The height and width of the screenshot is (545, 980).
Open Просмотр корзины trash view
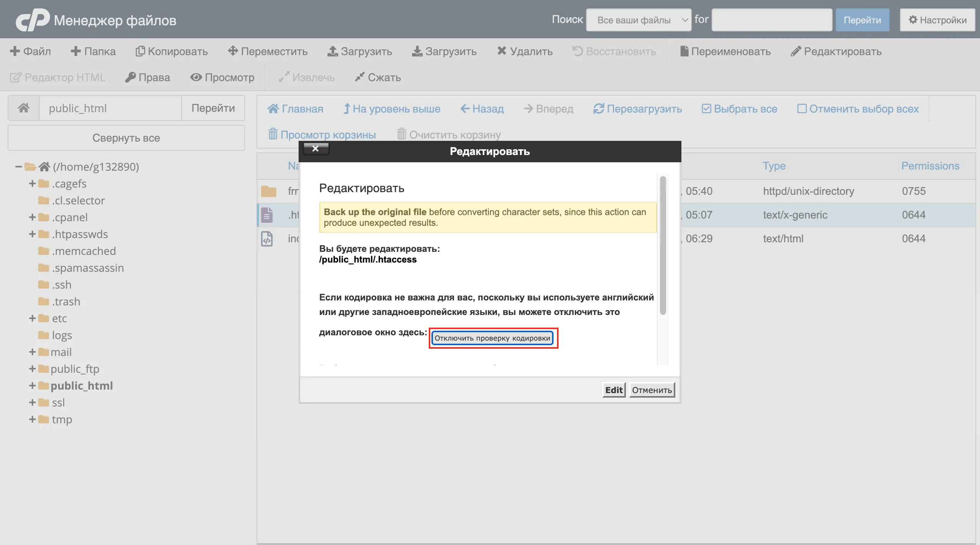coord(322,135)
